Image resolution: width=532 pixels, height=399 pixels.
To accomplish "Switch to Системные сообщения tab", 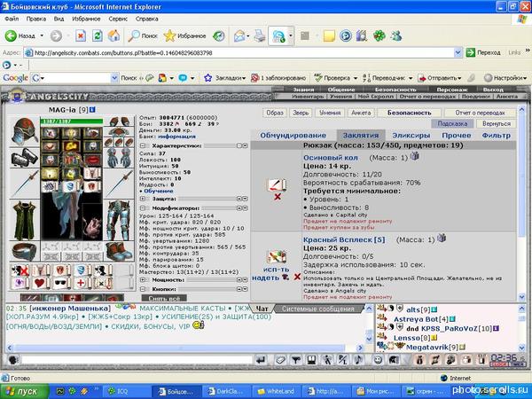I will [x=318, y=309].
